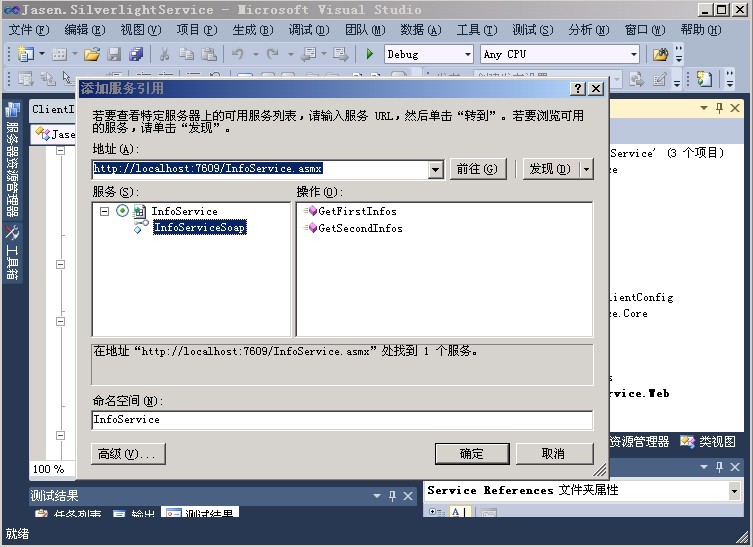Open Test Results panel window options arrow
The image size is (753, 547).
[377, 496]
